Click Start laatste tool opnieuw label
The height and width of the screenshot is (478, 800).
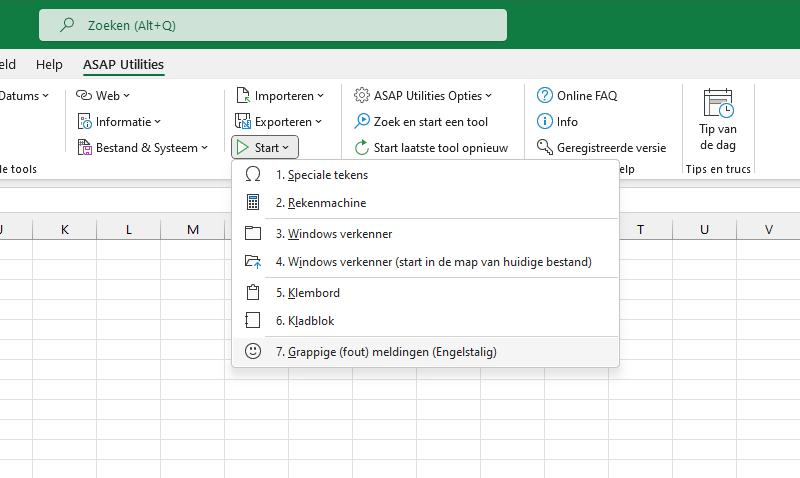(x=441, y=147)
